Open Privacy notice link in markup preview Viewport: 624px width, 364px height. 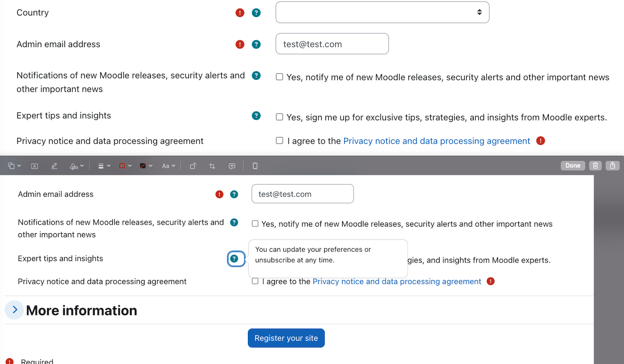[397, 281]
